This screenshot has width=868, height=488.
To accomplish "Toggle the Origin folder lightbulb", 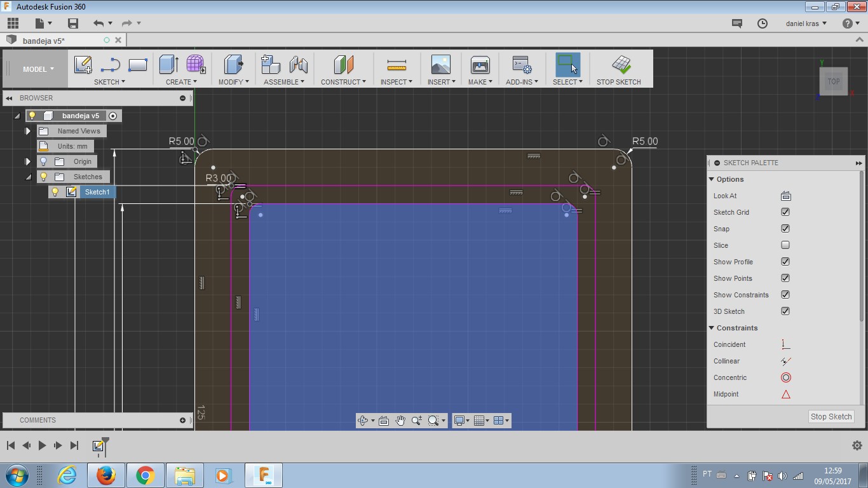I will [x=44, y=161].
